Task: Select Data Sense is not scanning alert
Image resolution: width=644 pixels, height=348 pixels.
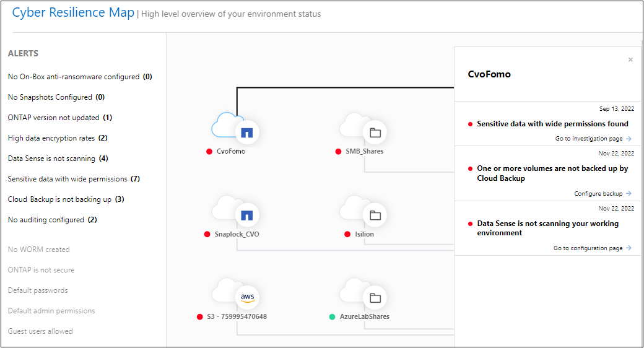Action: click(x=58, y=159)
